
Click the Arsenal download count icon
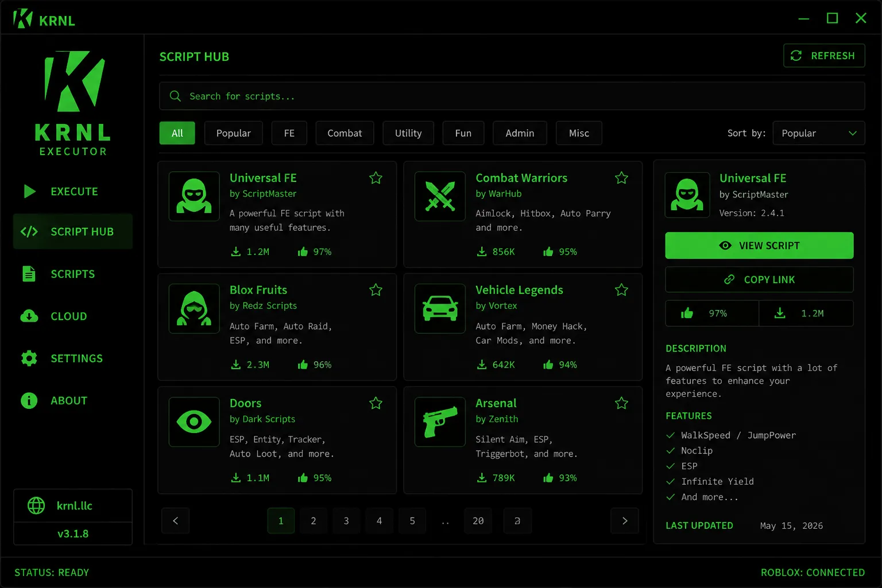tap(481, 478)
